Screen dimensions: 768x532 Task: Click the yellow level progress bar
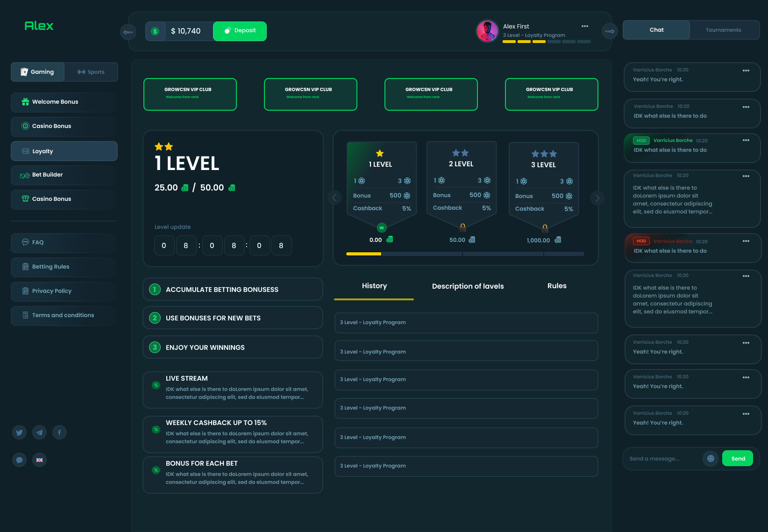tap(364, 254)
